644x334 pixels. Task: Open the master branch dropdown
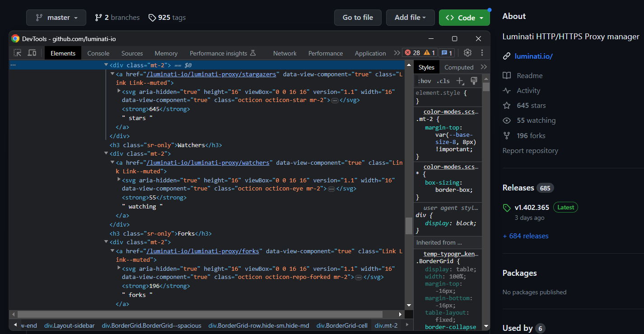(x=56, y=18)
